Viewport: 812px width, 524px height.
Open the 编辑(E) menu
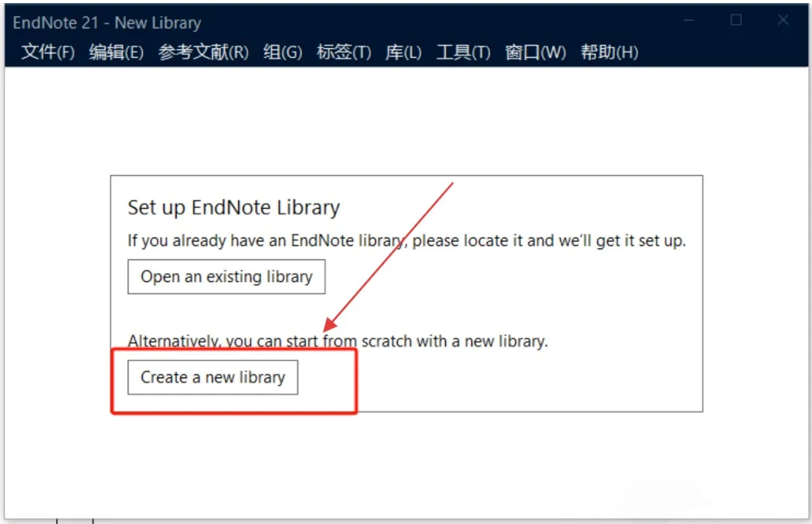click(116, 53)
